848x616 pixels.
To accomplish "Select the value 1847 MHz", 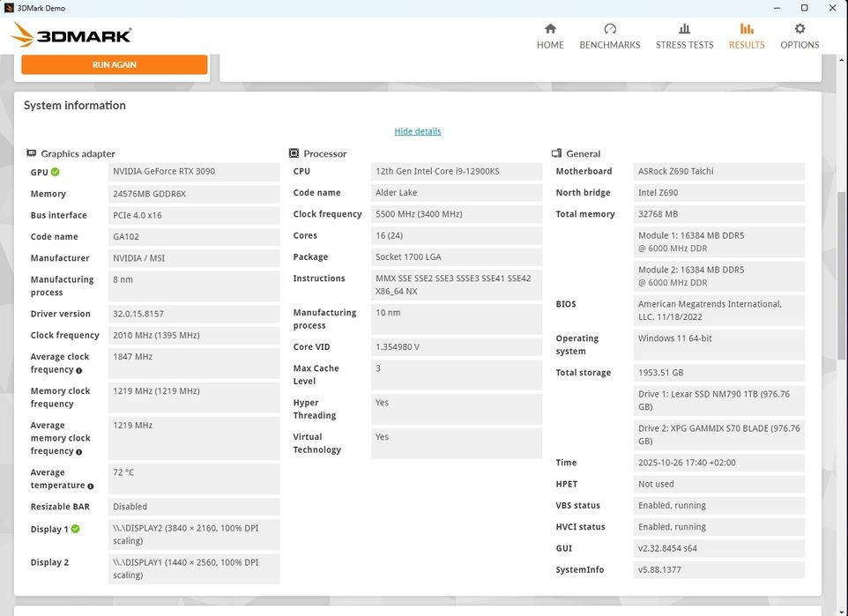I will (194, 363).
